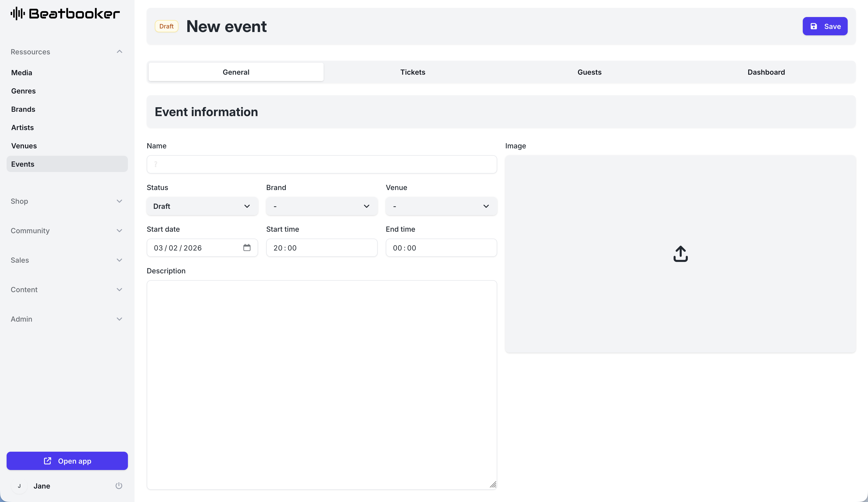Open the calendar date picker icon
Screen dimensions: 868x502
247,247
